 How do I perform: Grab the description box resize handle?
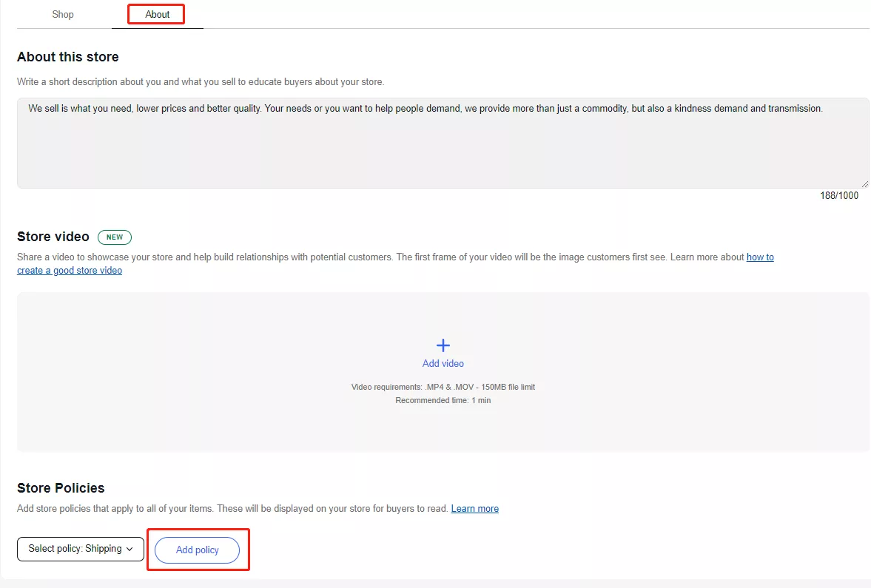point(864,183)
